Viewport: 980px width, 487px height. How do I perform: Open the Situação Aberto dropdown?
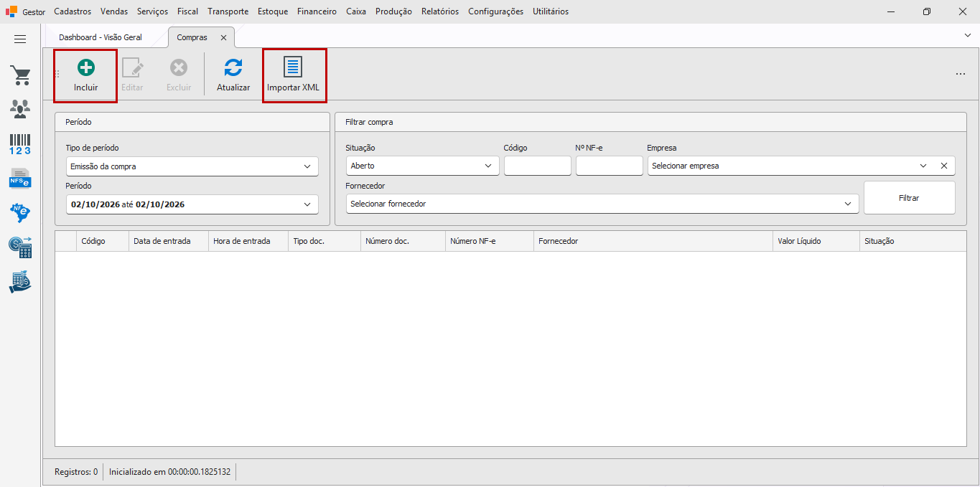click(x=422, y=166)
